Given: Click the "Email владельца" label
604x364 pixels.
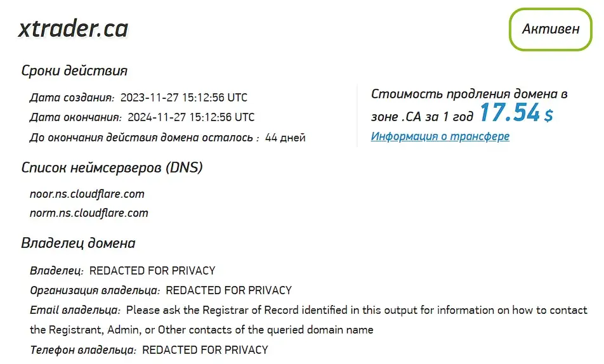Looking at the screenshot, I should point(75,310).
